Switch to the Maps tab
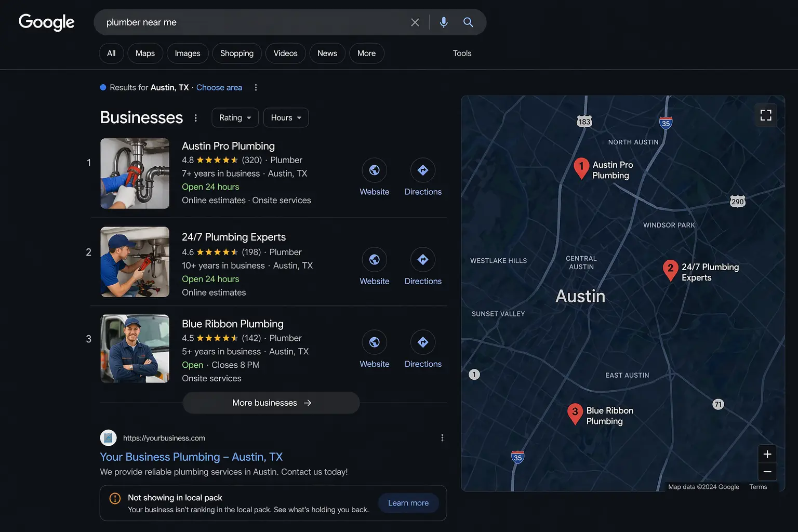Image resolution: width=798 pixels, height=532 pixels. (145, 54)
